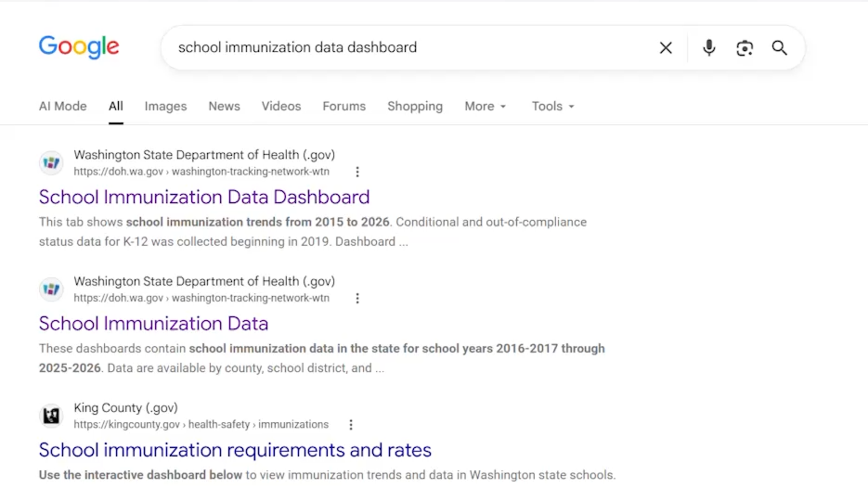Click the King County favicon
Viewport: 868px width, 488px height.
(x=51, y=415)
